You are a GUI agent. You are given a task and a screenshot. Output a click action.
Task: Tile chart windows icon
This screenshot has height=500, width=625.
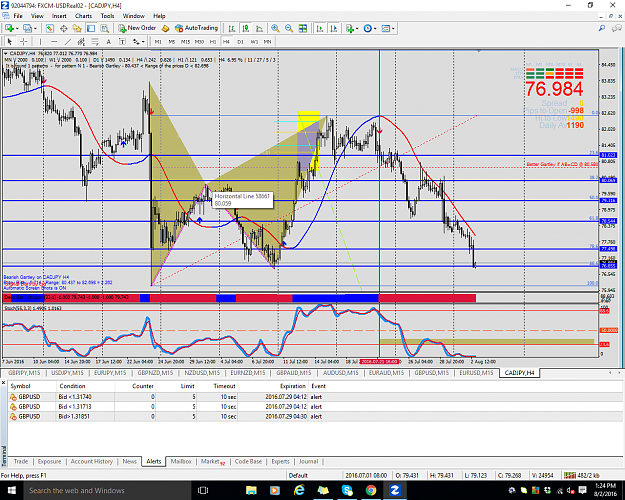303,28
